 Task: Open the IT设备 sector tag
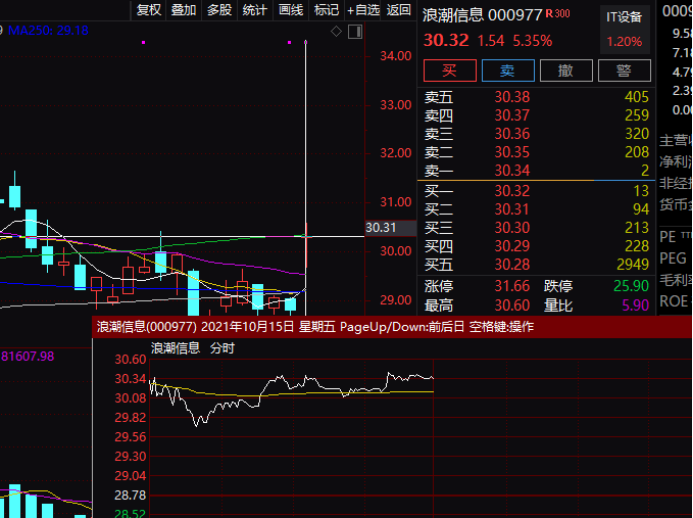point(624,18)
